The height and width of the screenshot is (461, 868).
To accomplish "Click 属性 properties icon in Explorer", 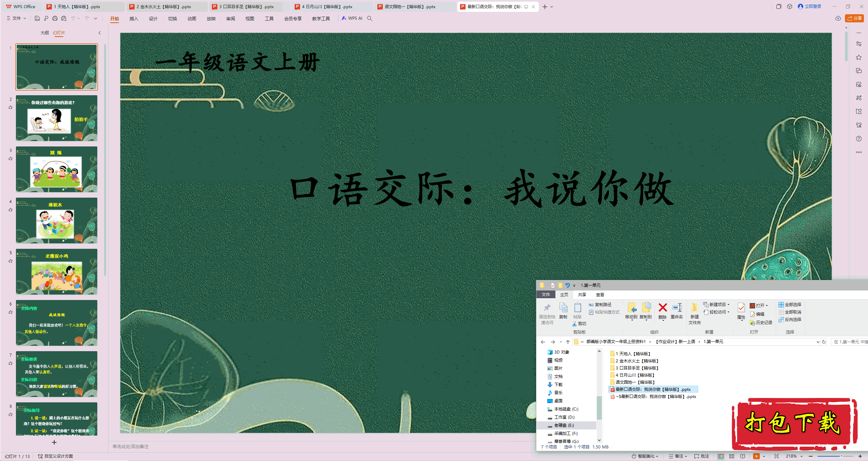I will [741, 311].
